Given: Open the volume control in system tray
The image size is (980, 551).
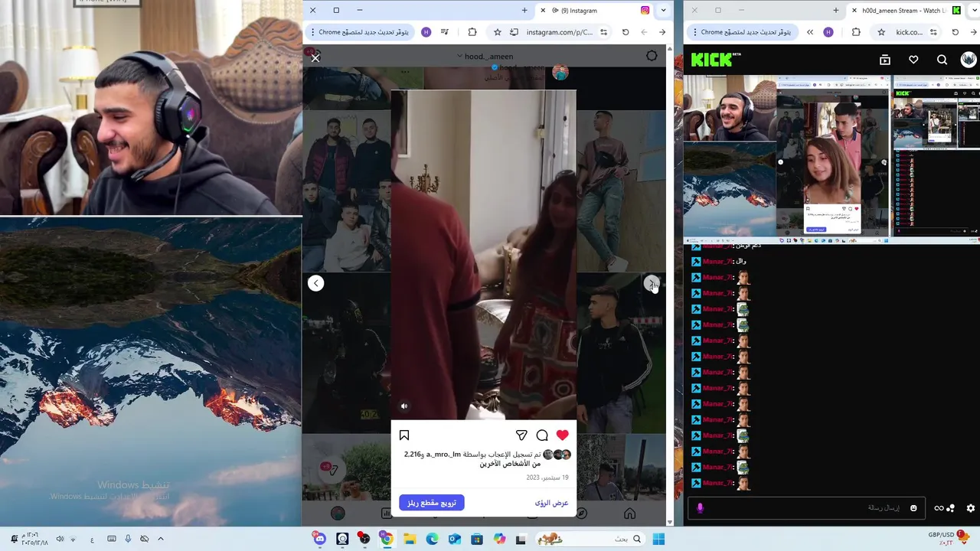Looking at the screenshot, I should pos(60,540).
